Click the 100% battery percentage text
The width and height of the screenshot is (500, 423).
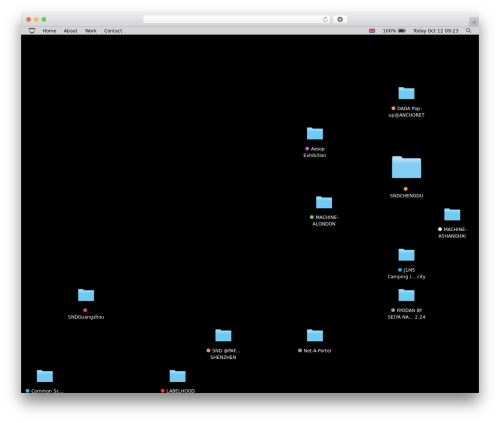389,31
